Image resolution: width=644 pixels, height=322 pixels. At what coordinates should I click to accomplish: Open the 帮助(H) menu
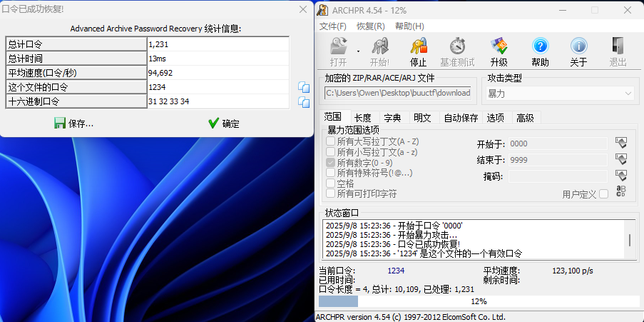[x=409, y=26]
